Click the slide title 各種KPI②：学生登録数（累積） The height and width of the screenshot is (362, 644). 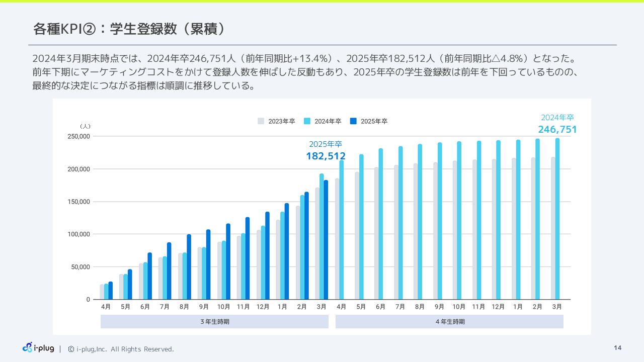[129, 29]
